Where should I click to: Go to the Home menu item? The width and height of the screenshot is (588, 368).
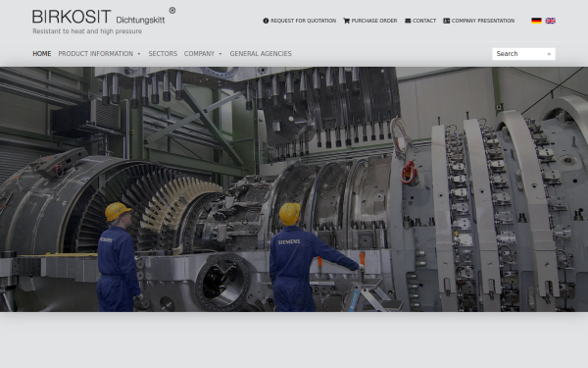click(x=42, y=54)
